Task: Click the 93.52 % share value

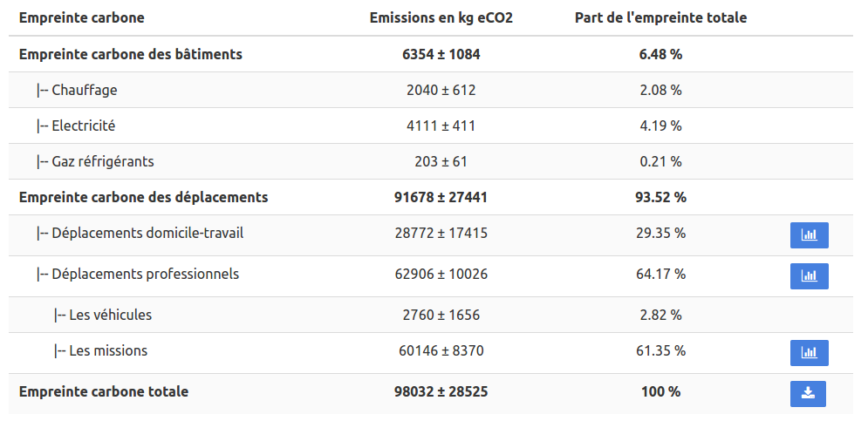Action: pyautogui.click(x=660, y=197)
